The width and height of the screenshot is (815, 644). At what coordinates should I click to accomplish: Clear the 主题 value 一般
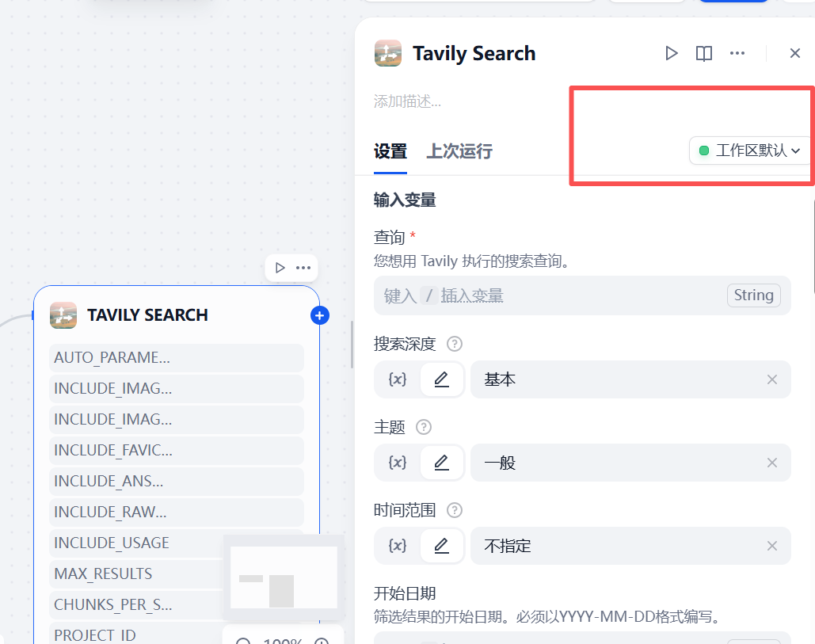(772, 463)
